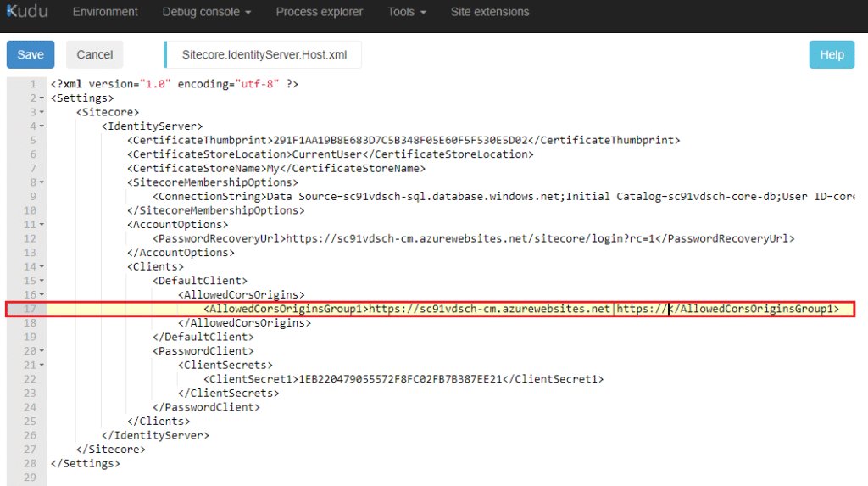The width and height of the screenshot is (868, 486).
Task: Collapse AllowedCorsOrigins fold arrow on line 16
Action: coord(42,295)
